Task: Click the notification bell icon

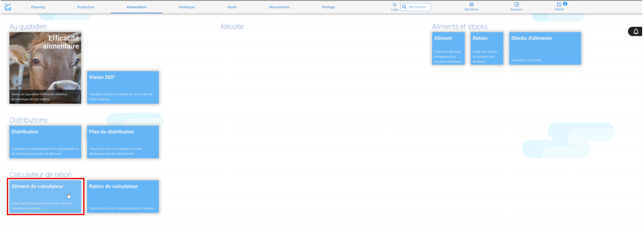Action: (636, 31)
